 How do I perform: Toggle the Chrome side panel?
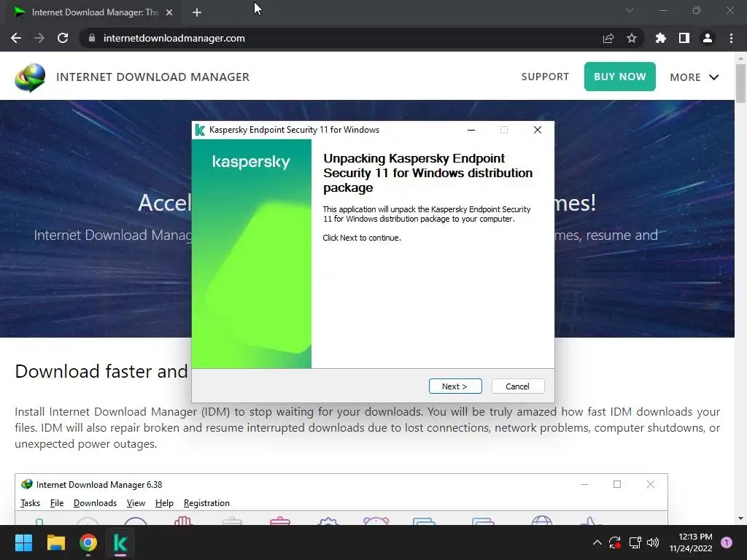click(684, 38)
